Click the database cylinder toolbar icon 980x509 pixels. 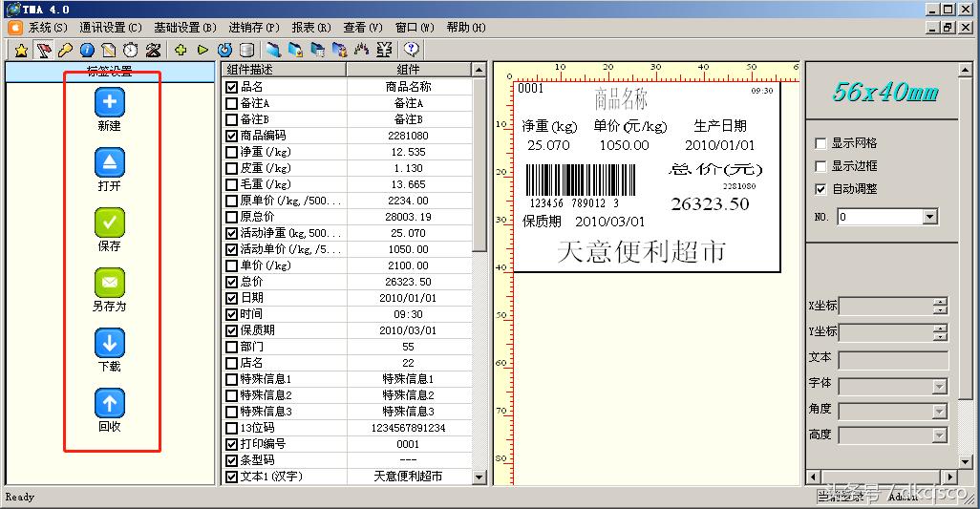246,50
